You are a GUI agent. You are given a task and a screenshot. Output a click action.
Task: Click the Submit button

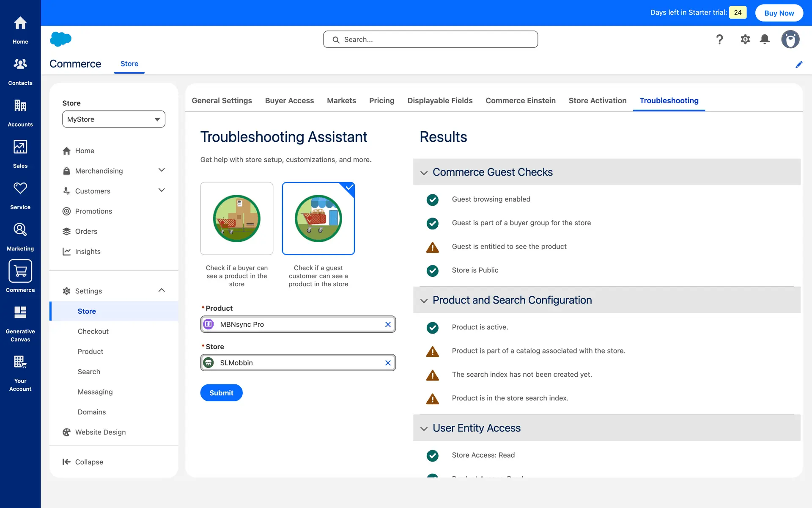pos(221,393)
